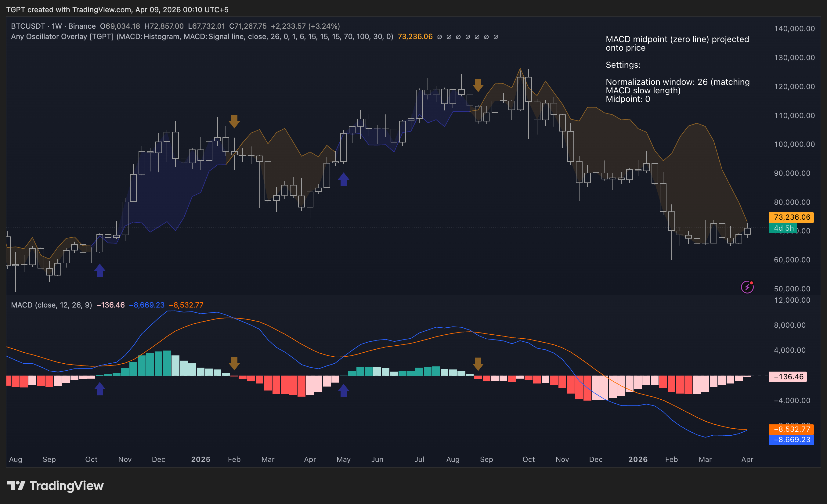
Task: Click the TradingView logo at bottom
Action: 55,486
